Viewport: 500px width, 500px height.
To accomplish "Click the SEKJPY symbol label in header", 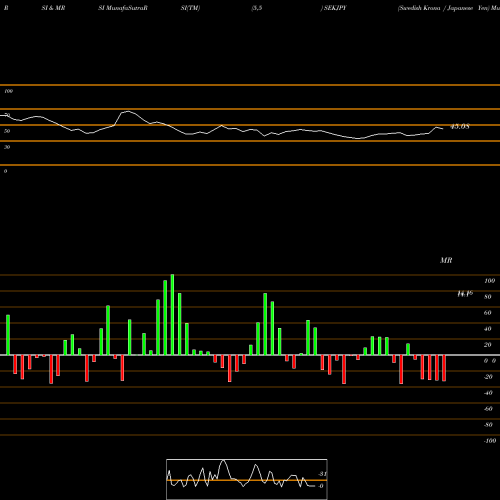I will pos(335,8).
